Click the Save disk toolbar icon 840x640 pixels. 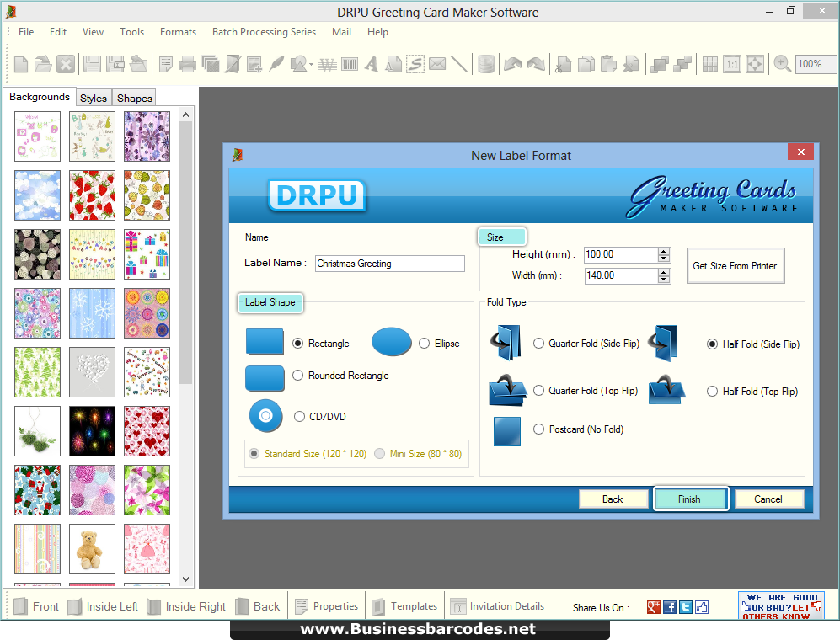point(92,64)
